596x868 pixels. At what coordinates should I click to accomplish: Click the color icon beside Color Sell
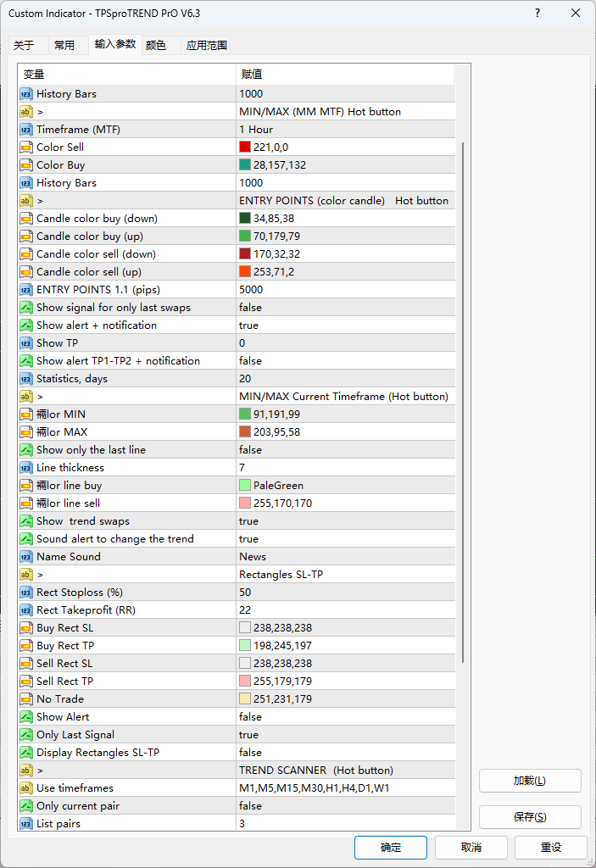(x=26, y=147)
